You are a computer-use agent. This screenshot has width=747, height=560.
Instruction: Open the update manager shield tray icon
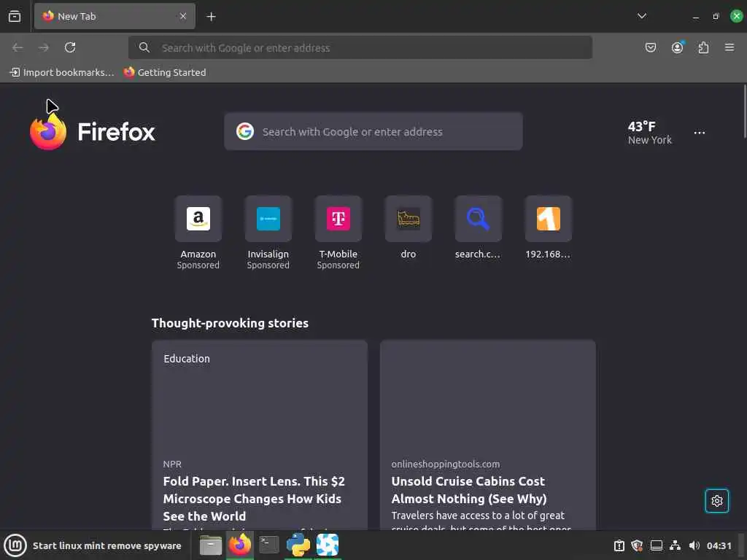point(637,545)
